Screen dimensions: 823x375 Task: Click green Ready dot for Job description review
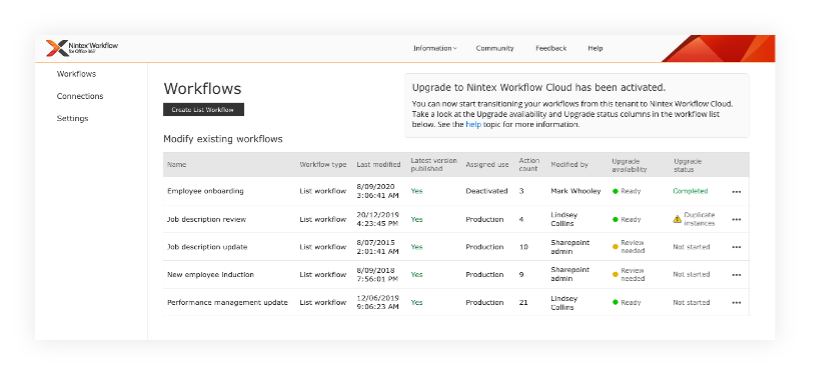pos(615,220)
